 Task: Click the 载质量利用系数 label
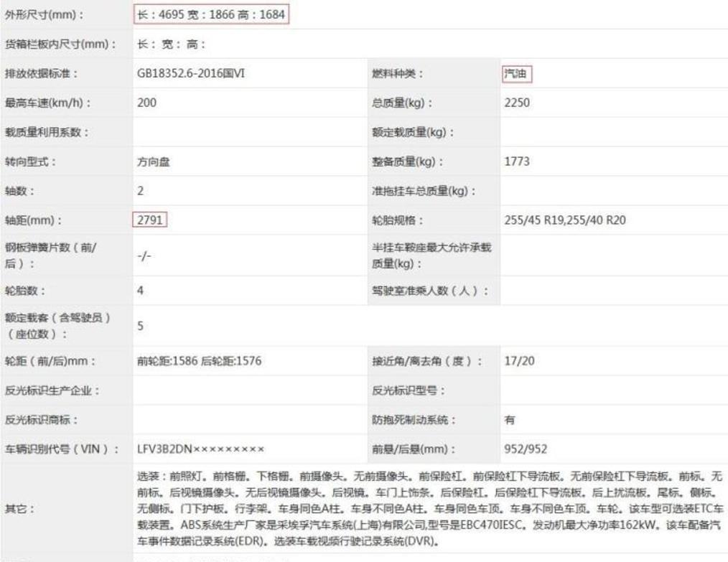pos(47,132)
